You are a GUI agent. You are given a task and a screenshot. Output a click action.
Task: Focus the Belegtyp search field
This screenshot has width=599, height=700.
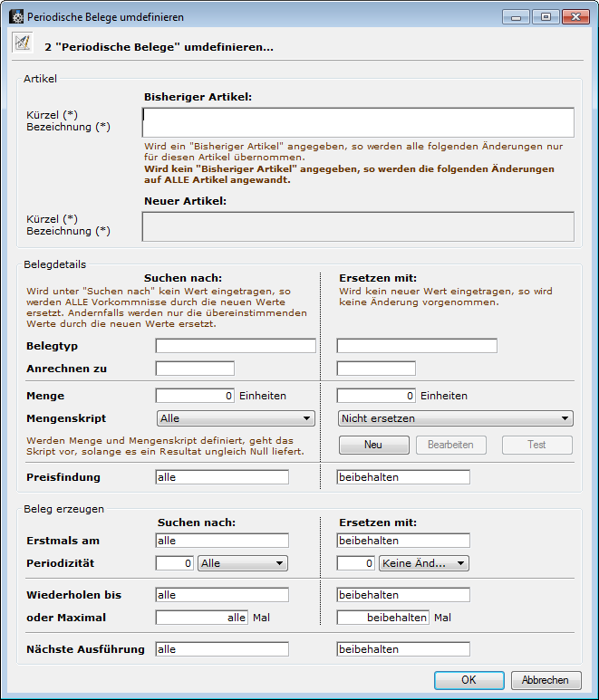point(236,346)
